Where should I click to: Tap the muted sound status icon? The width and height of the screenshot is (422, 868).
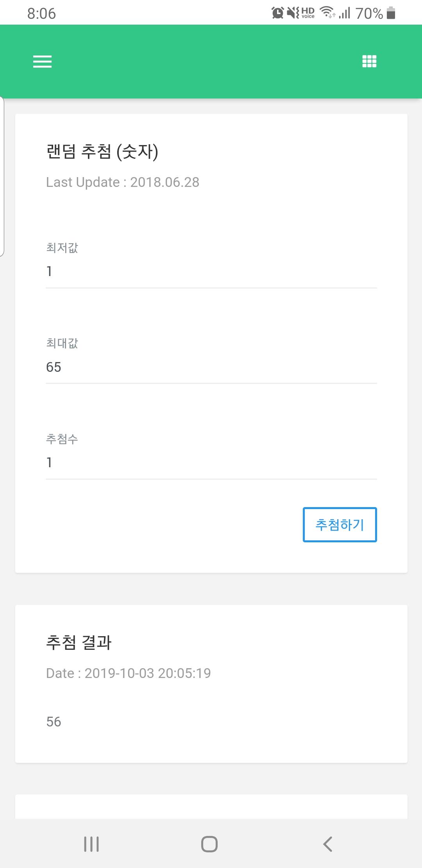293,13
